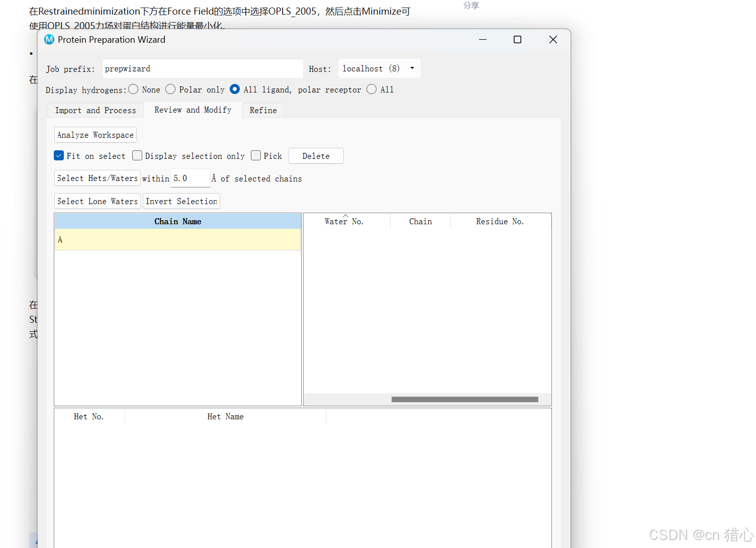Close the Protein Preparation Wizard window

click(553, 39)
